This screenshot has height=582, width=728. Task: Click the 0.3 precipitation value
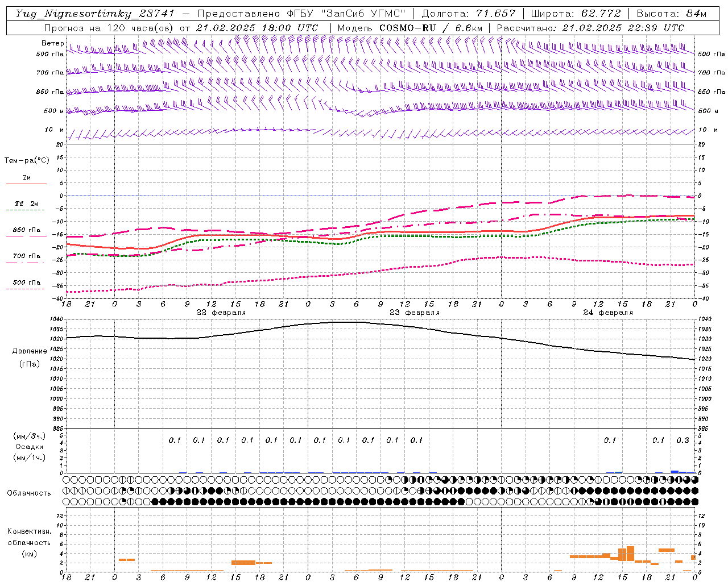click(x=682, y=440)
